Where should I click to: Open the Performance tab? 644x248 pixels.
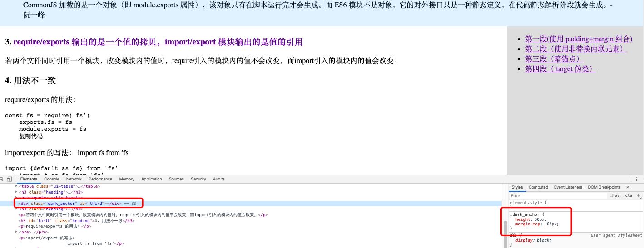(x=100, y=179)
